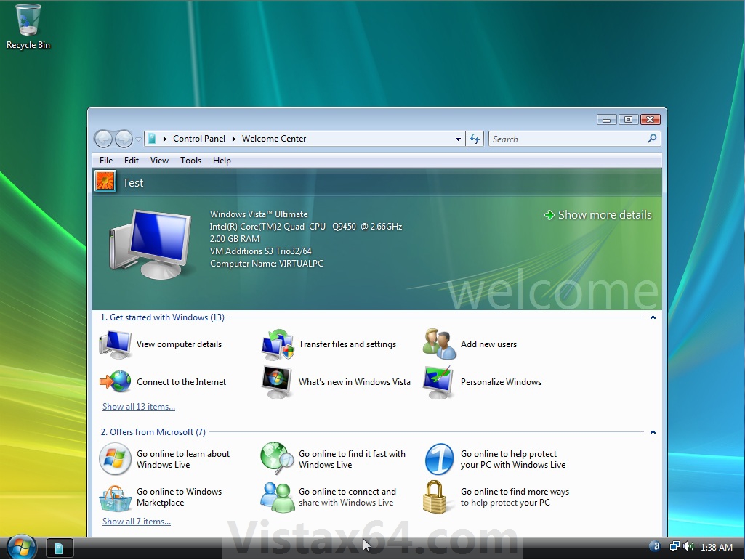Click the volume speaker tray icon

[688, 547]
